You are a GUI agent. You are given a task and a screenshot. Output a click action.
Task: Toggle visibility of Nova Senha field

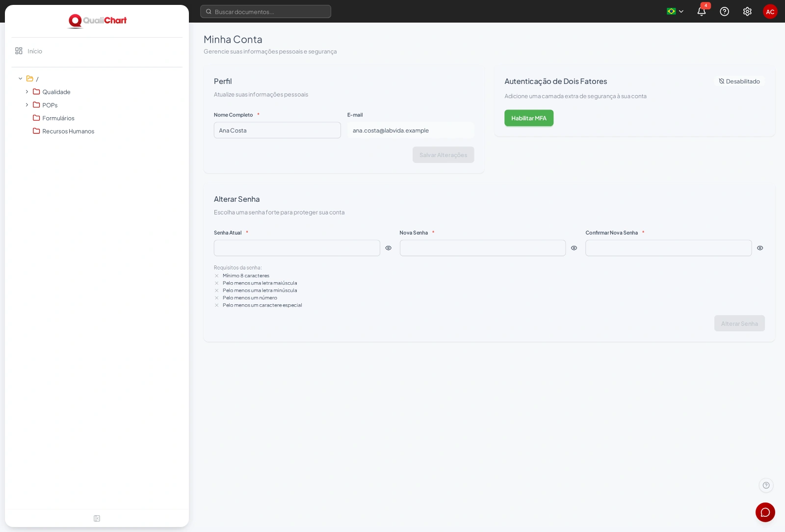click(574, 248)
